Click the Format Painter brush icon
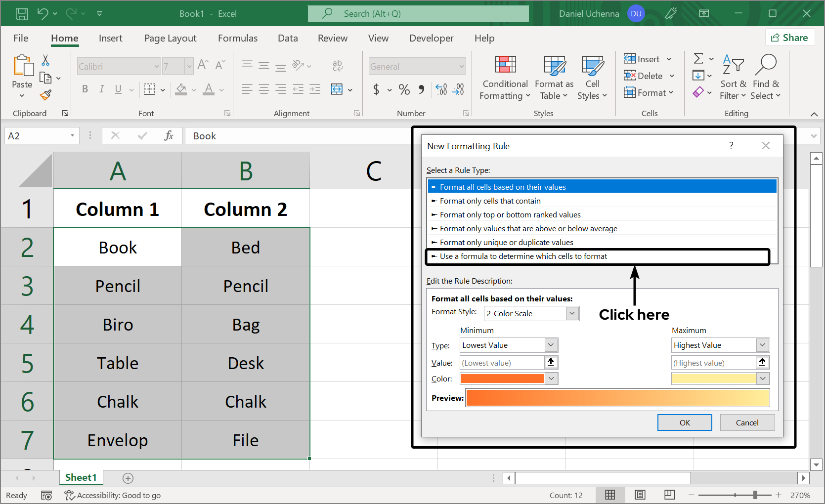This screenshot has width=825, height=504. 46,94
